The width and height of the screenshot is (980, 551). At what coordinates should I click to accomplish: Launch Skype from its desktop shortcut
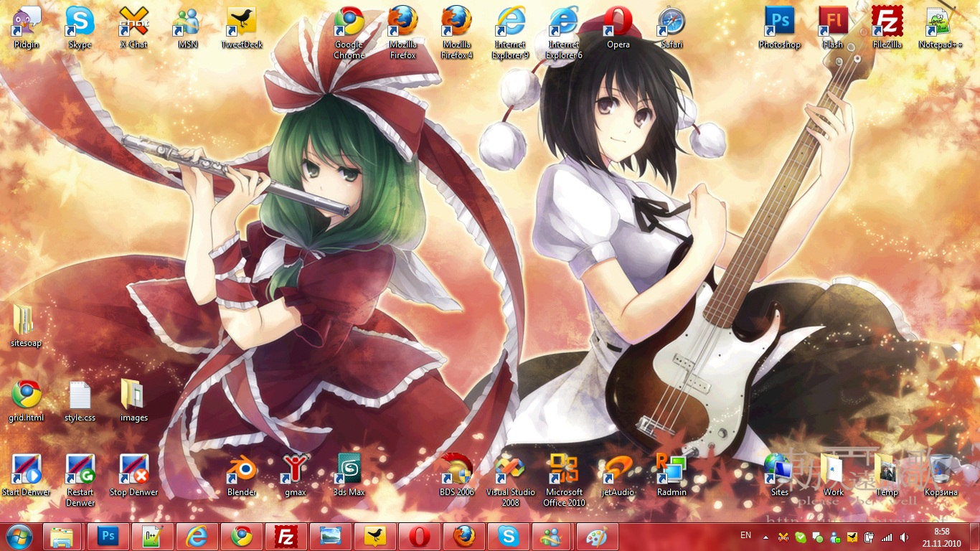[x=80, y=27]
